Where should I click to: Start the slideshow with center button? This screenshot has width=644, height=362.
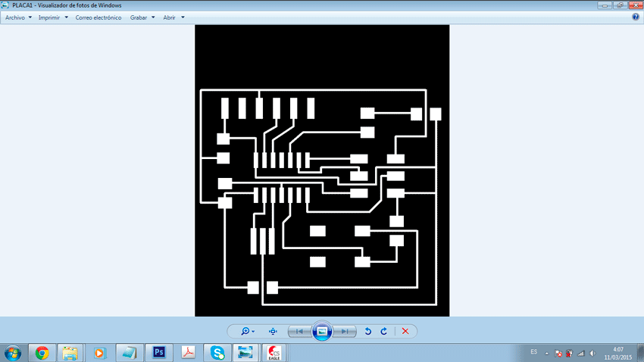(x=322, y=331)
